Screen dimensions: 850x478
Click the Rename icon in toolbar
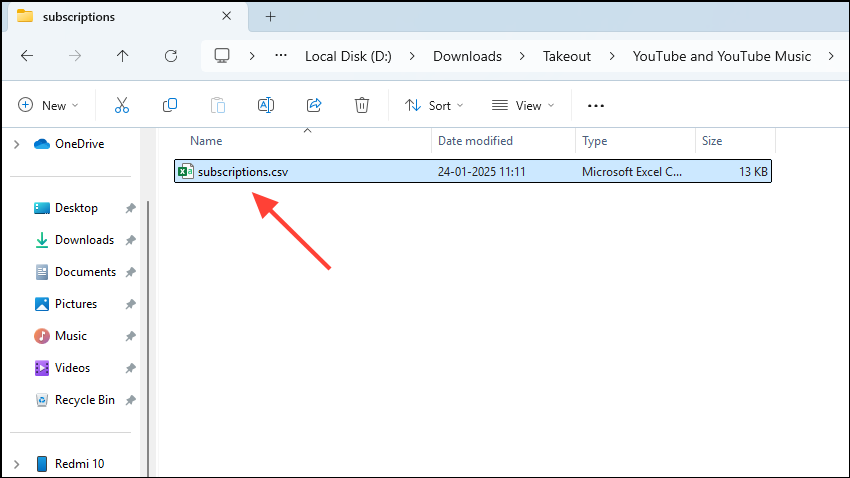pyautogui.click(x=266, y=105)
